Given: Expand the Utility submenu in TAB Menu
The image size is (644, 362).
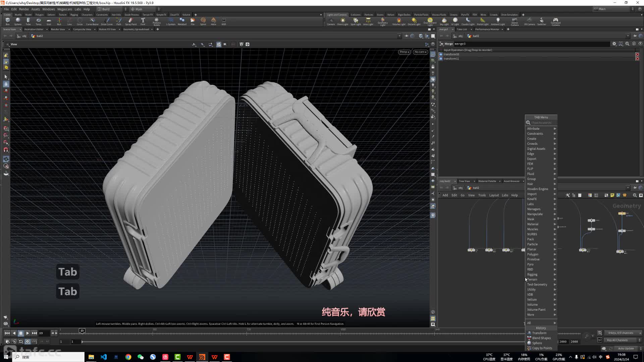Looking at the screenshot, I should click(541, 290).
